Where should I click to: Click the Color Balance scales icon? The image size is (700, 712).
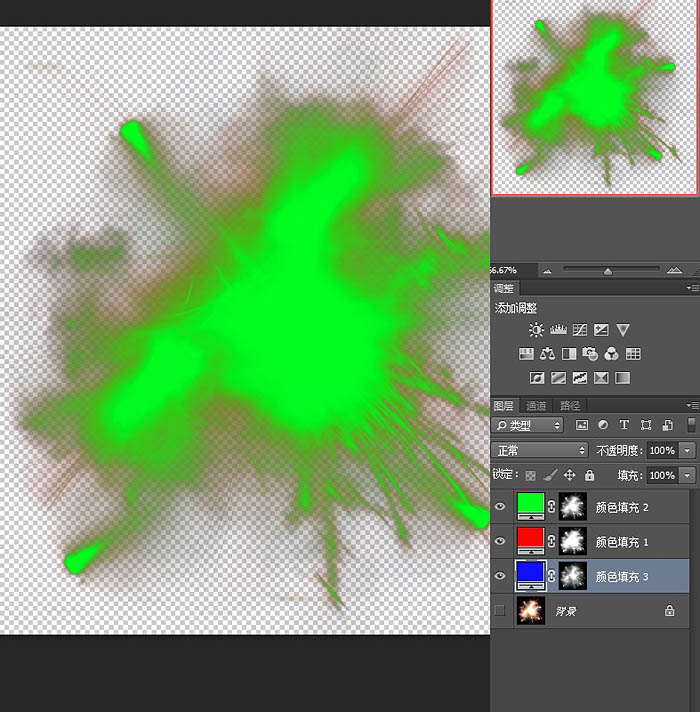point(547,354)
